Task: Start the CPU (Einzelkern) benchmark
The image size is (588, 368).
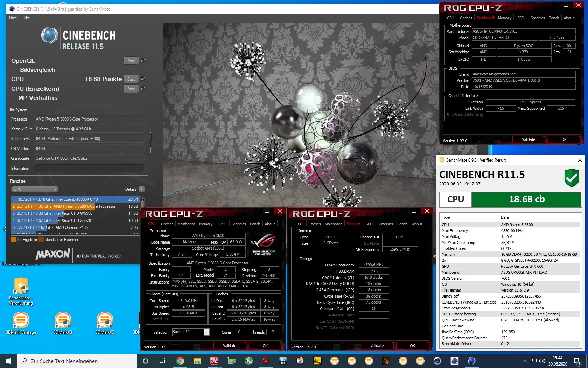Action: 131,89
